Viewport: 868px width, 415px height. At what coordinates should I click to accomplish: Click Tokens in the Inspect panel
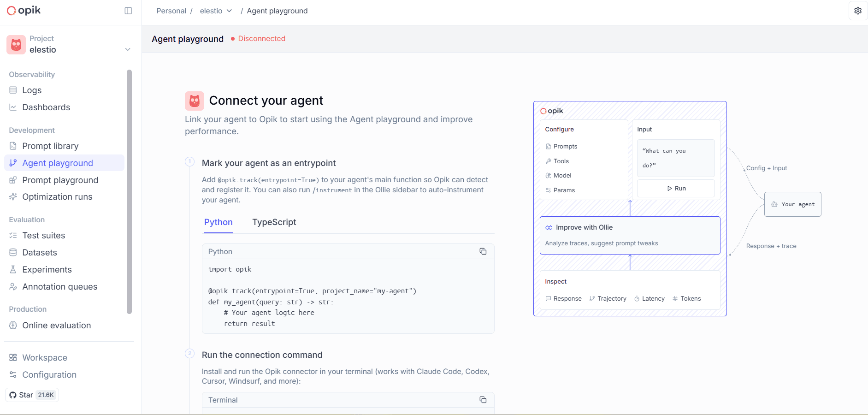686,299
